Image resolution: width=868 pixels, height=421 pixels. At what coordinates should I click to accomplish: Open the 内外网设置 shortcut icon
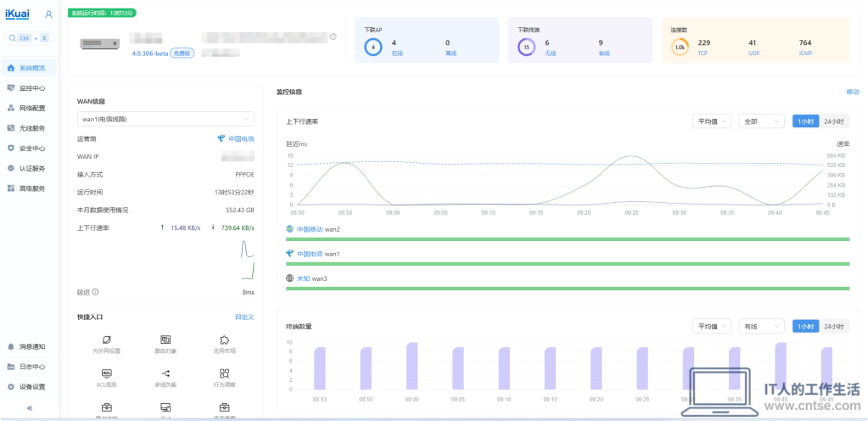pyautogui.click(x=106, y=340)
